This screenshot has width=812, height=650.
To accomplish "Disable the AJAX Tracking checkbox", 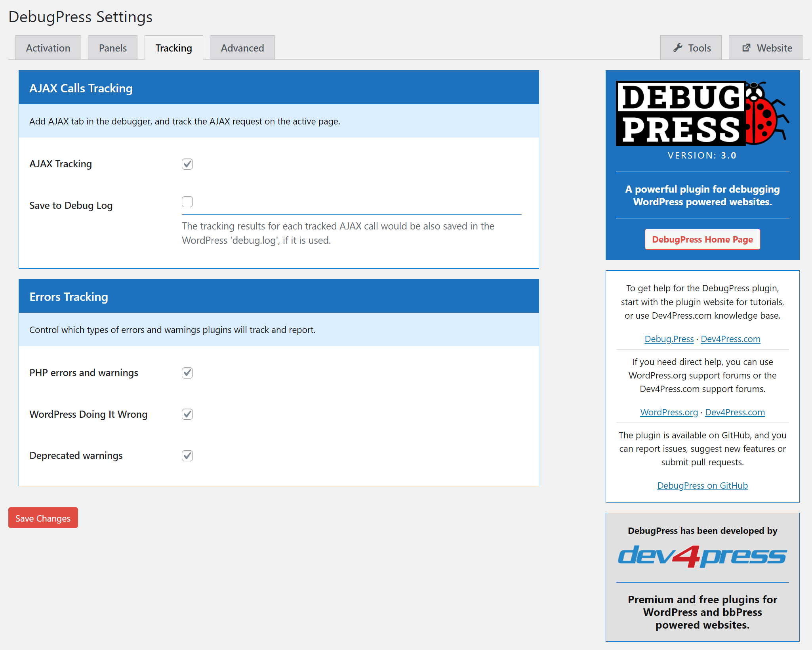I will click(187, 164).
